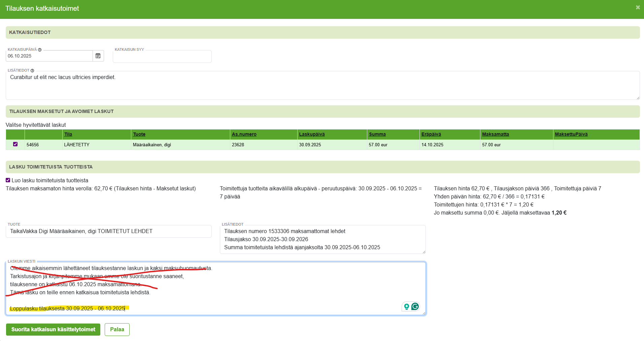644x341 pixels.
Task: Sort invoices by Eräpäivä column
Action: tap(431, 134)
